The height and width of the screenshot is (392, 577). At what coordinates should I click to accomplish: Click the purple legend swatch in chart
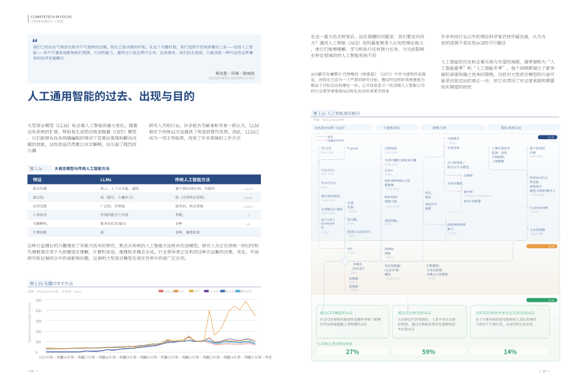[206, 291]
